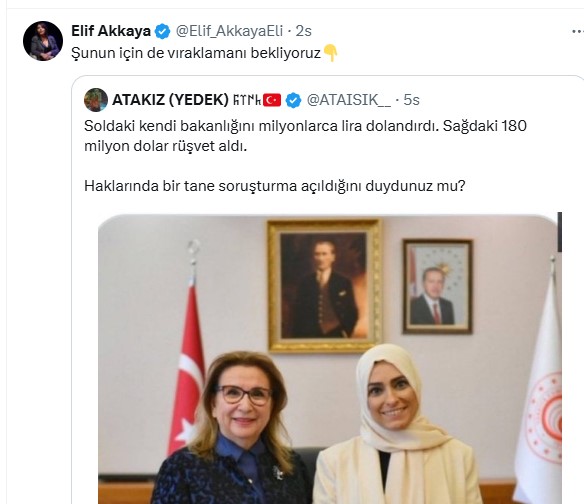Click the framed portrait in the photo center
584x504 pixels.
(324, 286)
